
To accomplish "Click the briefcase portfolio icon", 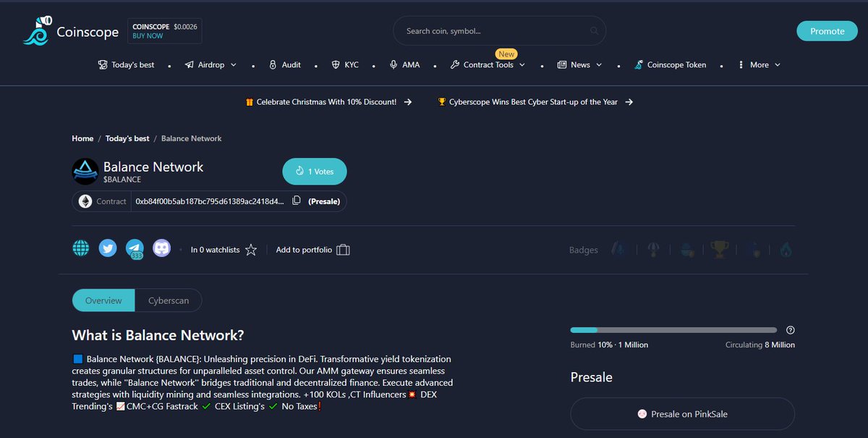I will [x=343, y=250].
